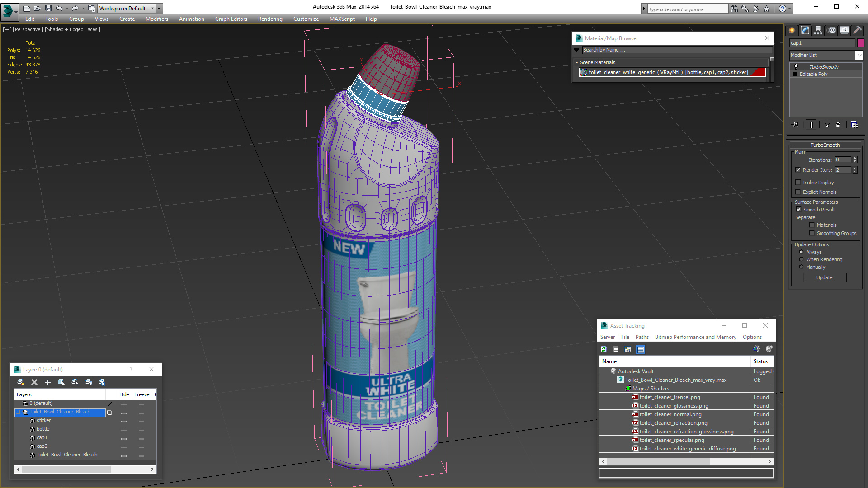Click Save File icon in quick toolbar
868x488 pixels.
tap(48, 8)
